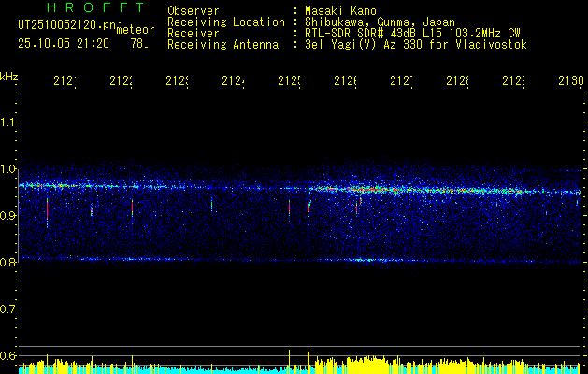This screenshot has height=374, width=588.
Task: Click the 2127 time axis marker
Action: (x=401, y=80)
